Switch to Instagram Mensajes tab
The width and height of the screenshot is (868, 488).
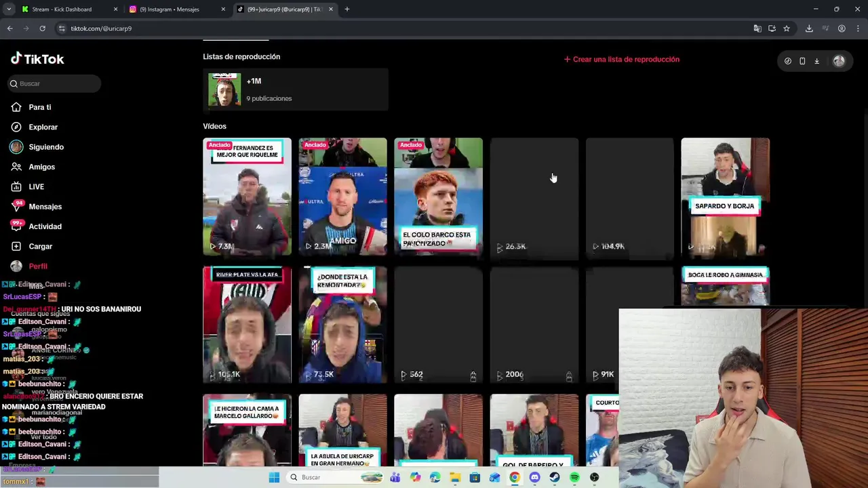coord(176,9)
